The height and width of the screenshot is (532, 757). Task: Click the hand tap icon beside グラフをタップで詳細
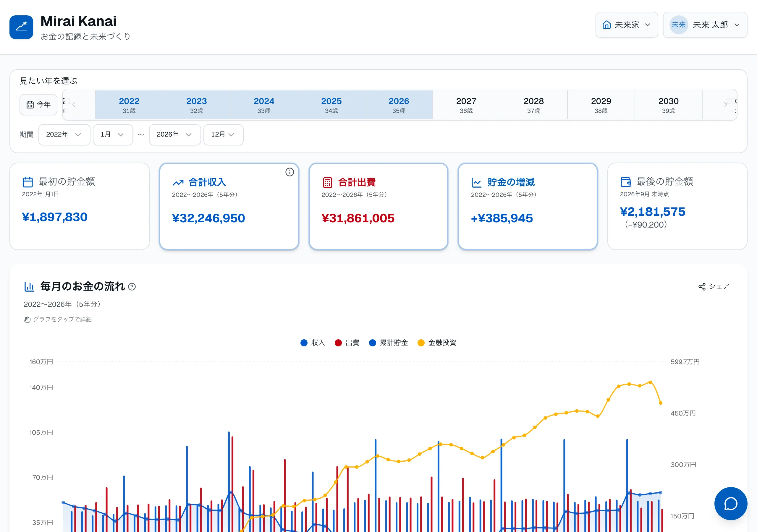click(x=27, y=319)
